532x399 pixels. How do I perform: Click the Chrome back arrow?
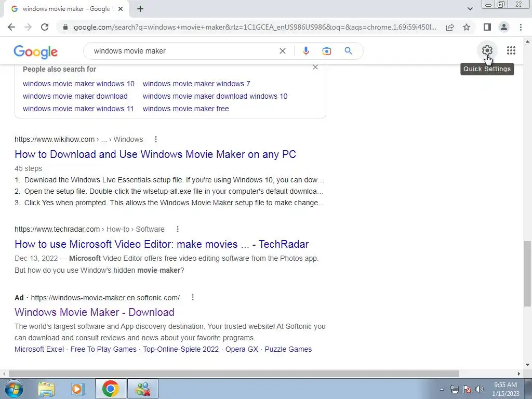[x=11, y=27]
